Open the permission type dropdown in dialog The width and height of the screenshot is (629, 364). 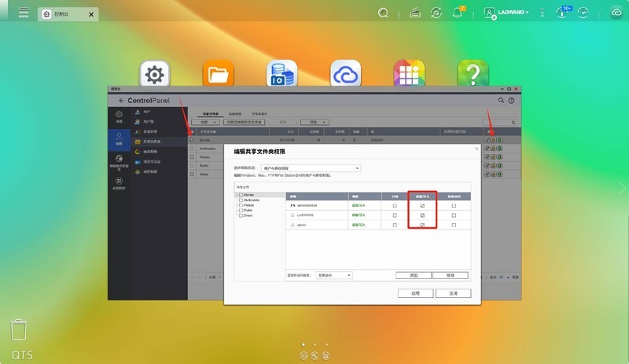tap(311, 168)
